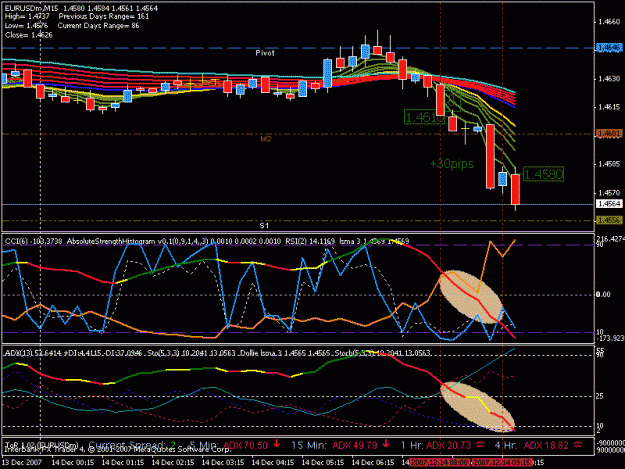Click the S1 support label
This screenshot has height=469, width=625.
coord(264,226)
